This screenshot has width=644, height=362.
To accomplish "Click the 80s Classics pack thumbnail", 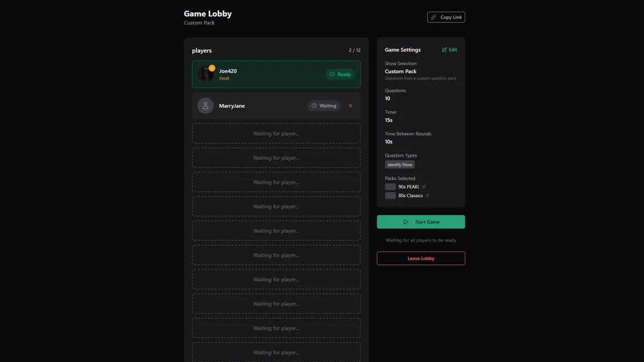I will (390, 196).
